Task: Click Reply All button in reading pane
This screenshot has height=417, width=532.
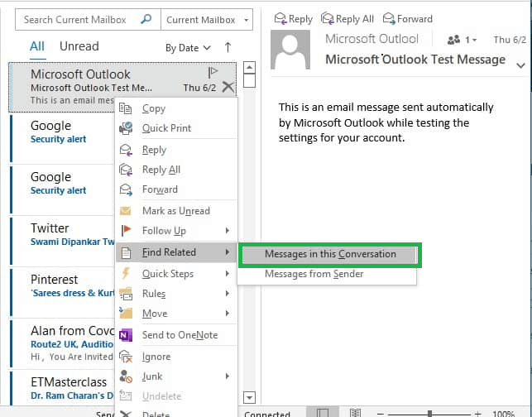Action: tap(347, 19)
